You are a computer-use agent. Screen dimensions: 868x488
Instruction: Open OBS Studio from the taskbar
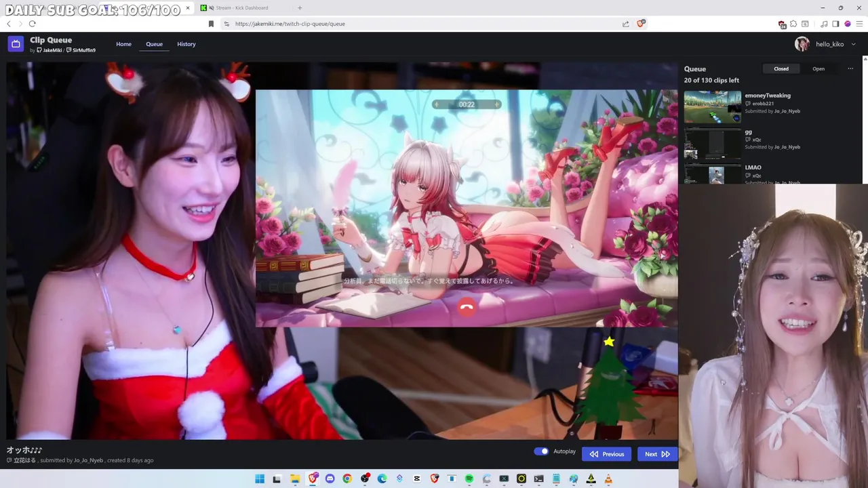coord(365,479)
